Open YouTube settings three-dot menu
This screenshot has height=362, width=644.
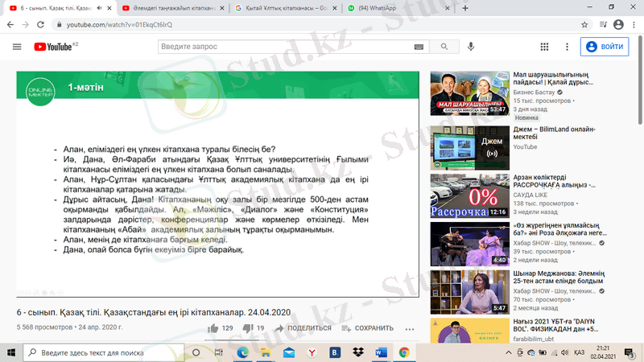tap(567, 47)
